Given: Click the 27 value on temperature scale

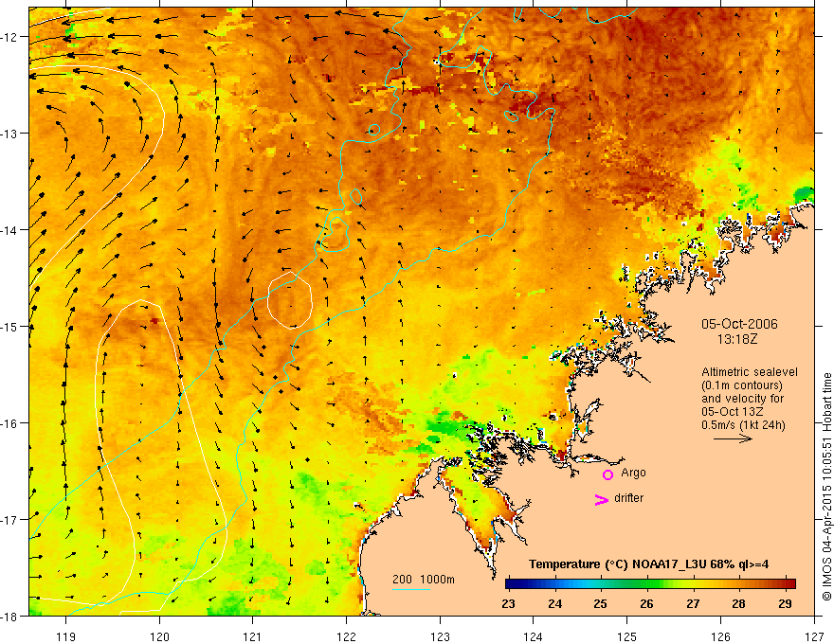Looking at the screenshot, I should pos(693,603).
